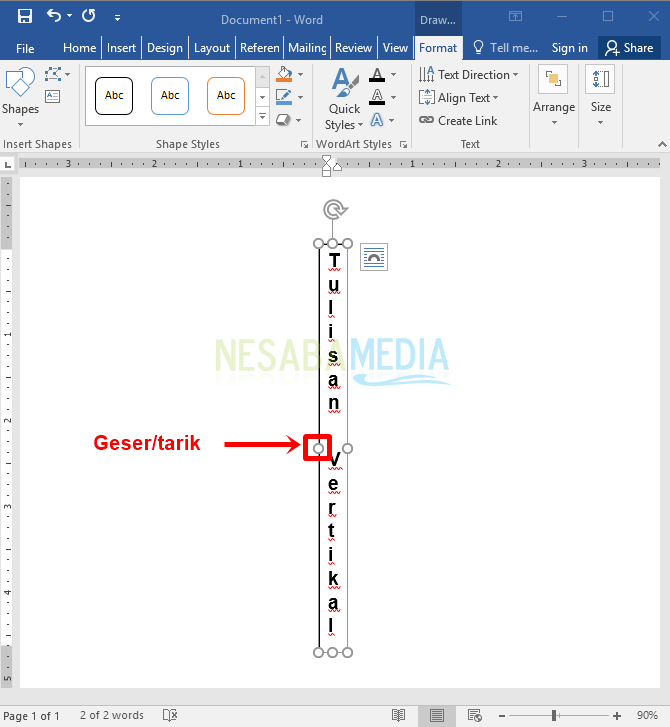Open the Shapes gallery
This screenshot has width=670, height=727.
point(20,96)
